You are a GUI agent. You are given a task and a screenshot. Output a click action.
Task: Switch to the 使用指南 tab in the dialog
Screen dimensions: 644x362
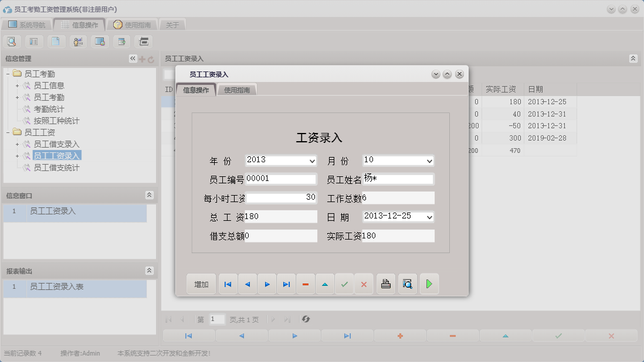click(x=237, y=90)
